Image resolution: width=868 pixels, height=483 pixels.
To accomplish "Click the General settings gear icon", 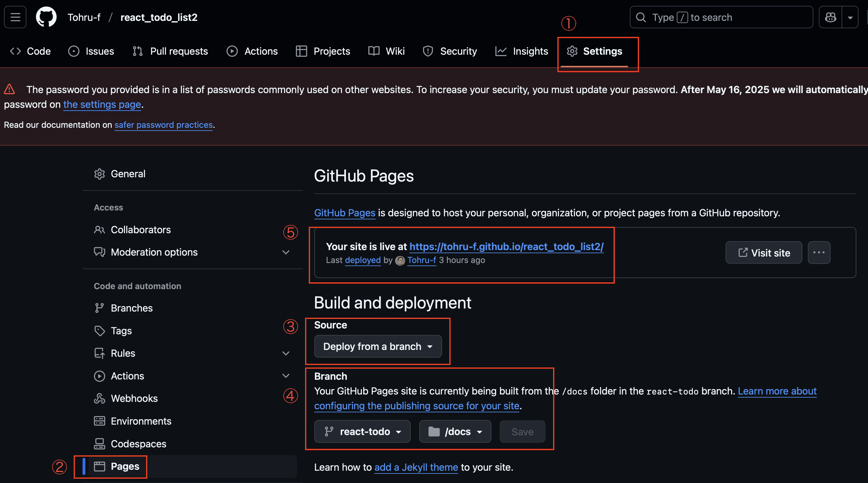I will pyautogui.click(x=100, y=174).
